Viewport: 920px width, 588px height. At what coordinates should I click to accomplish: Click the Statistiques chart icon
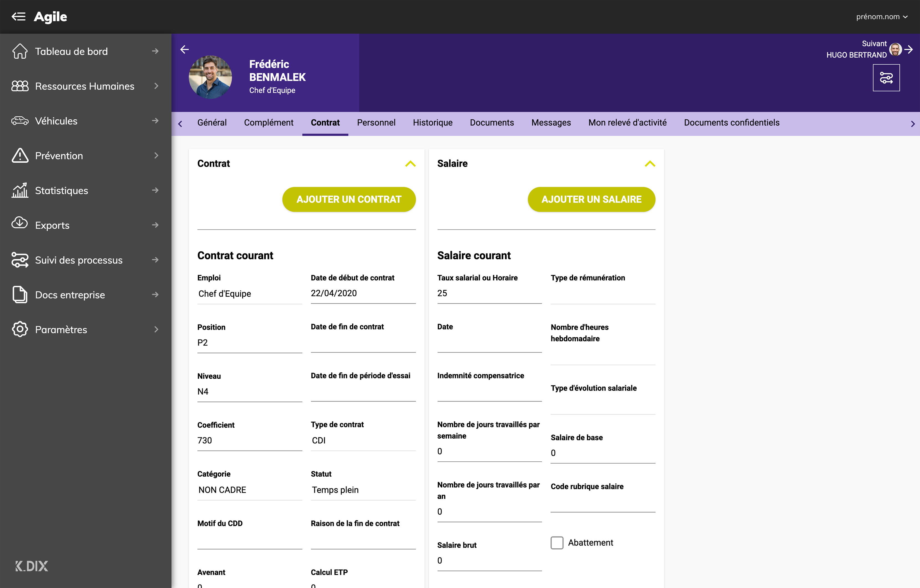[20, 190]
